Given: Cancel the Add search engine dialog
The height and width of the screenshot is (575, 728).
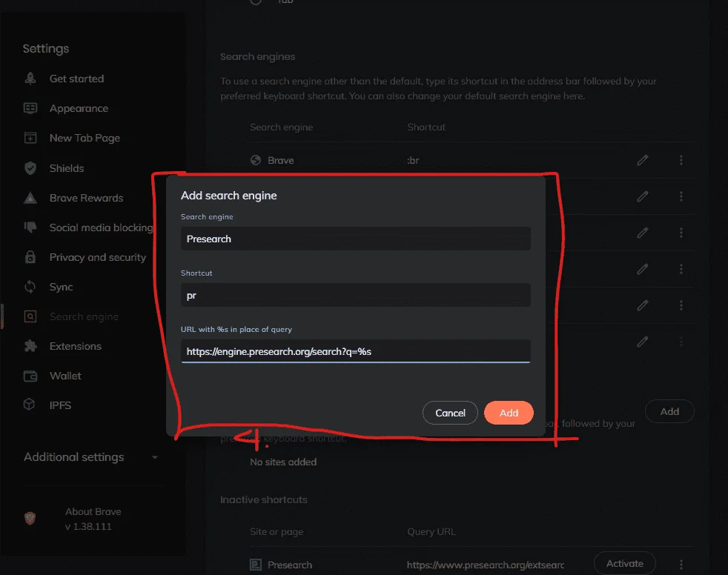Looking at the screenshot, I should click(450, 413).
